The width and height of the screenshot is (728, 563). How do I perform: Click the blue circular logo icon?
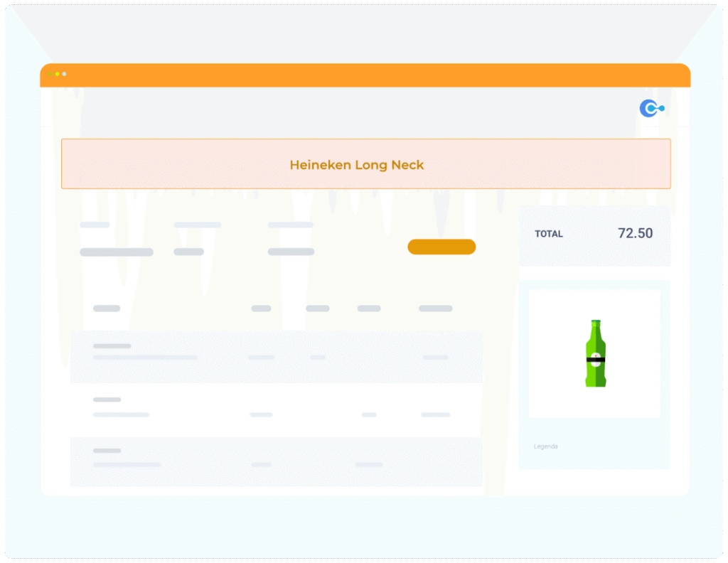pyautogui.click(x=651, y=108)
